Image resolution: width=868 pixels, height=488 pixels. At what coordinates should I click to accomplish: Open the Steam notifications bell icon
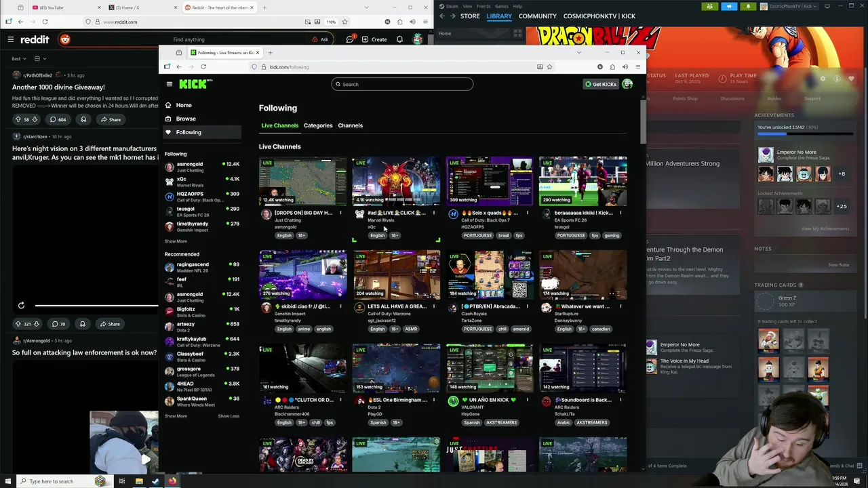(x=748, y=6)
